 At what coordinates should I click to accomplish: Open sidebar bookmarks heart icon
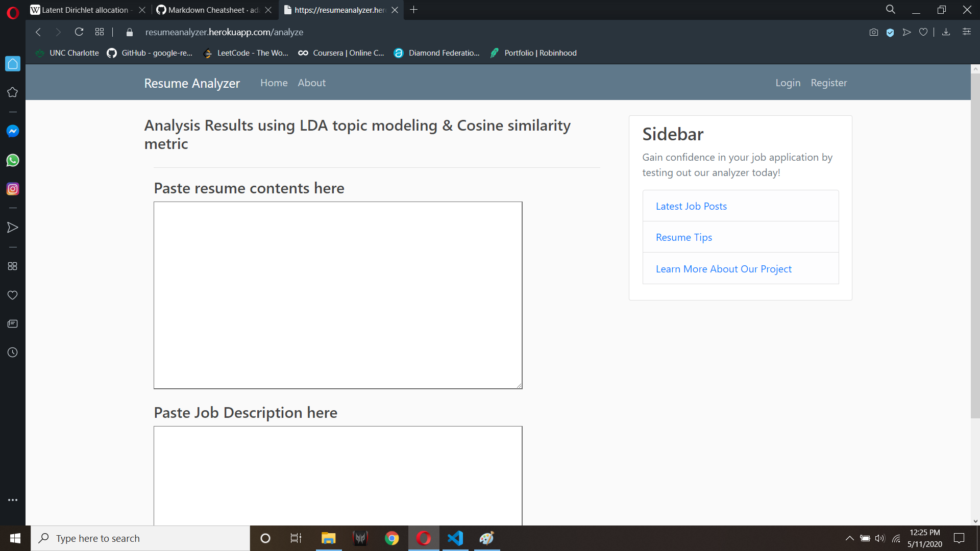click(13, 295)
